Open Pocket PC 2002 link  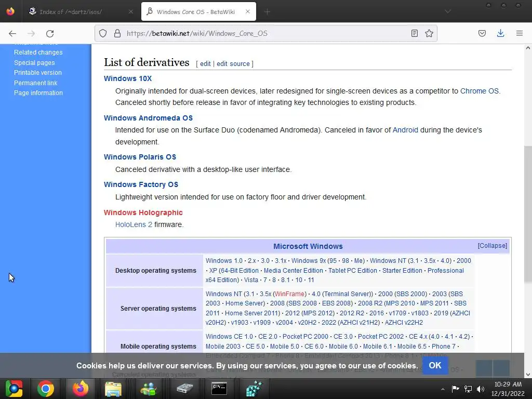(381, 337)
